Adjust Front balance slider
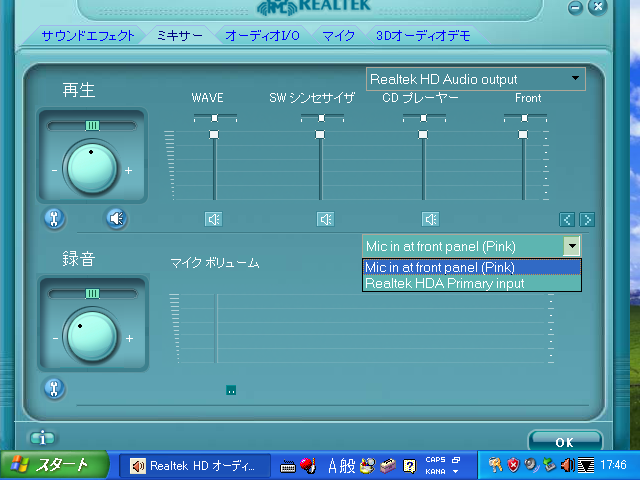The height and width of the screenshot is (480, 640). 524,118
